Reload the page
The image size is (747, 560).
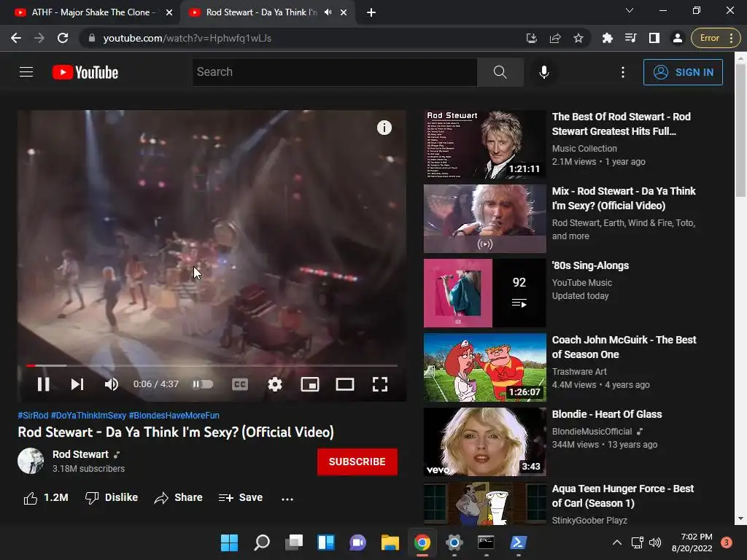tap(63, 38)
